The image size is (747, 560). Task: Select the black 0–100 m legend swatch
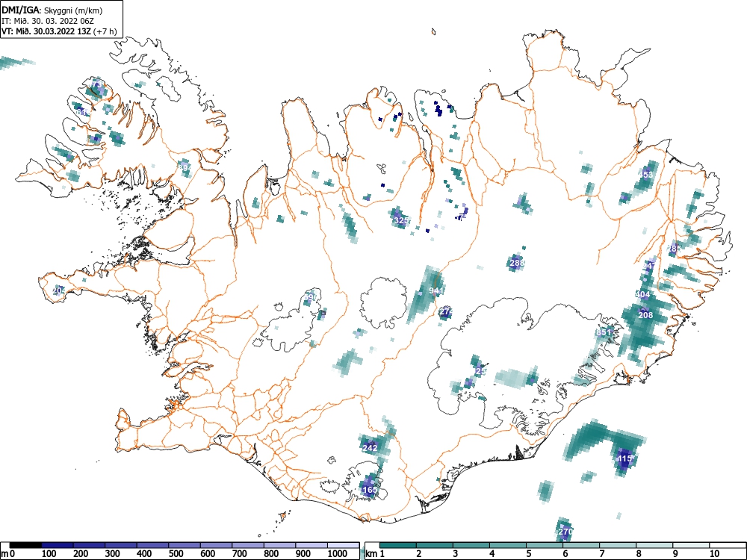click(25, 545)
